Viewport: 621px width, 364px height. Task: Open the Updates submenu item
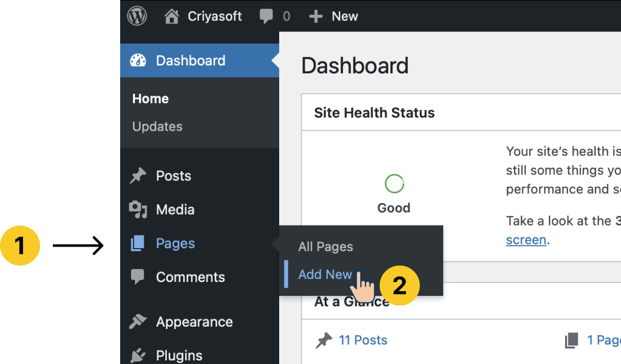click(157, 127)
